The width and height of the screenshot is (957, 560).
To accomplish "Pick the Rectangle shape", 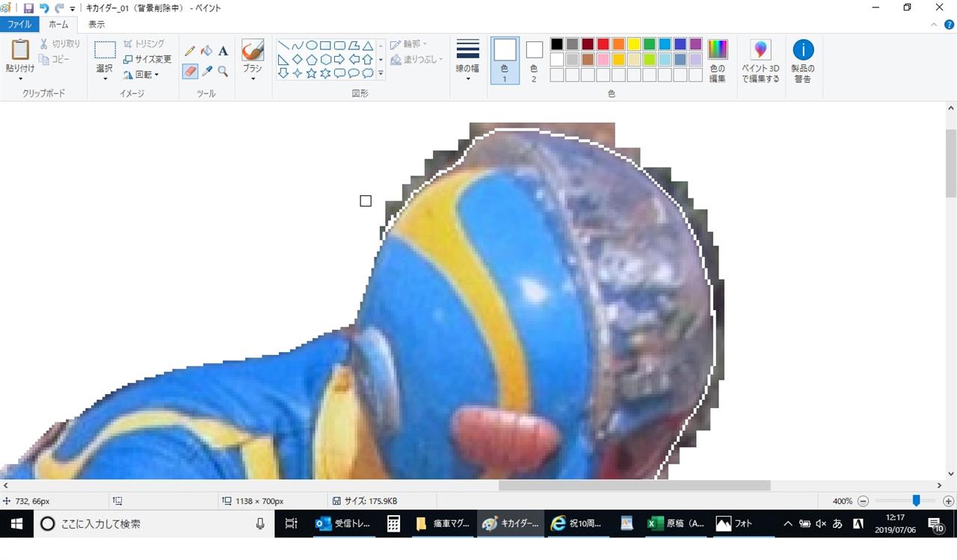I will tap(325, 45).
